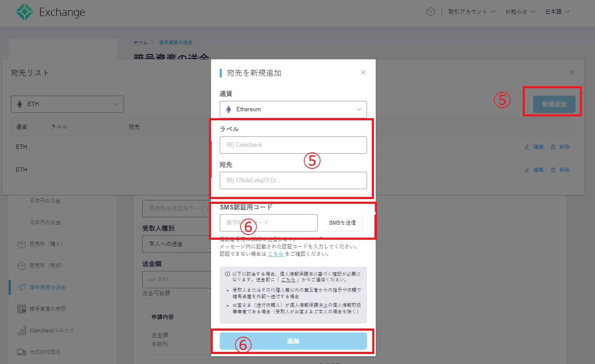Open the 取引アカウント dropdown menu
Image resolution: width=595 pixels, height=364 pixels.
[472, 12]
